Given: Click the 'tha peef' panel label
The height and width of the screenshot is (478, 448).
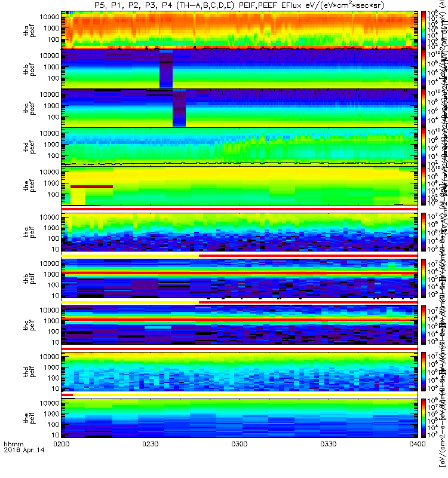Looking at the screenshot, I should click(x=29, y=31).
